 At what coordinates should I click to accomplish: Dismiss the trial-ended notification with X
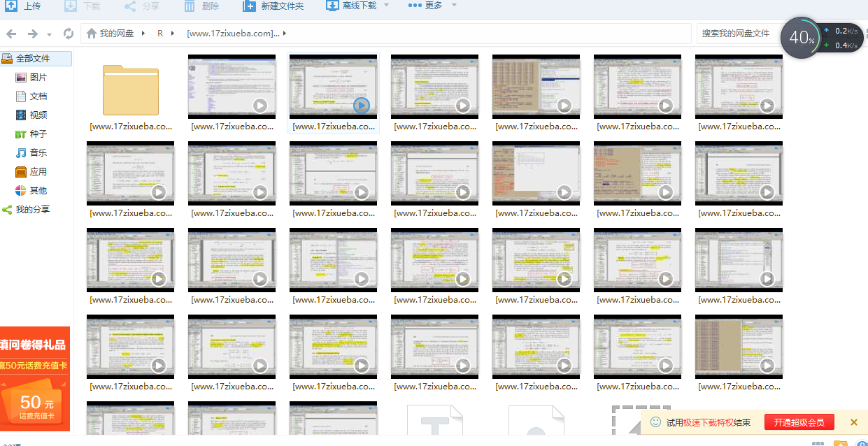(x=853, y=422)
